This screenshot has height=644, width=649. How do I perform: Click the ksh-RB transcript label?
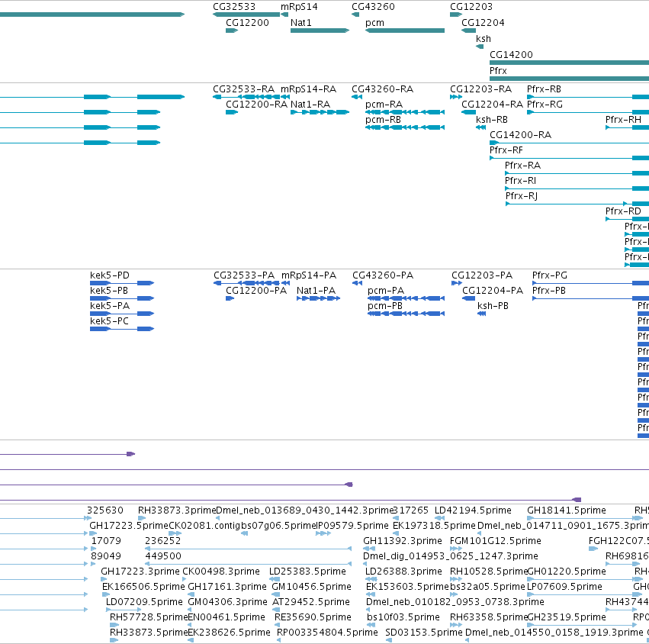click(492, 120)
